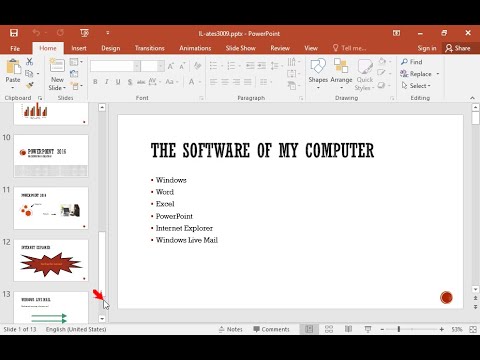The height and width of the screenshot is (360, 480).
Task: Click the Share button
Action: click(x=458, y=48)
